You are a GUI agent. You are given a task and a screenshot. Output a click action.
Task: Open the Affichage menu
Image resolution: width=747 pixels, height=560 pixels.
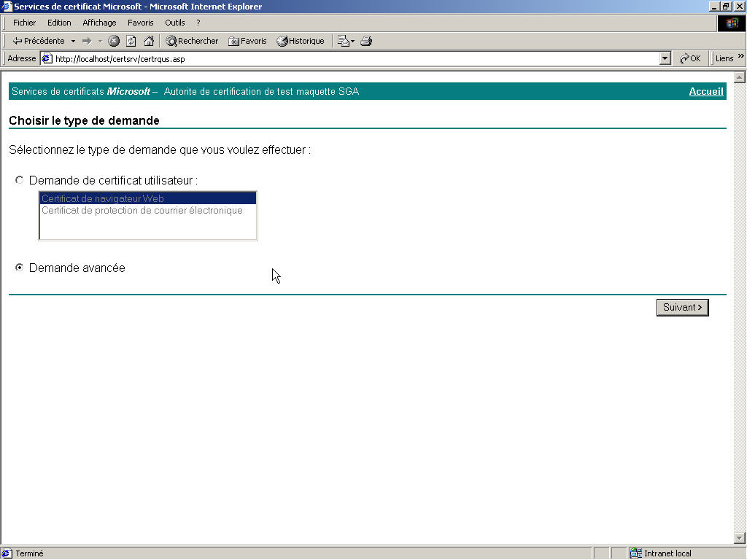point(99,23)
